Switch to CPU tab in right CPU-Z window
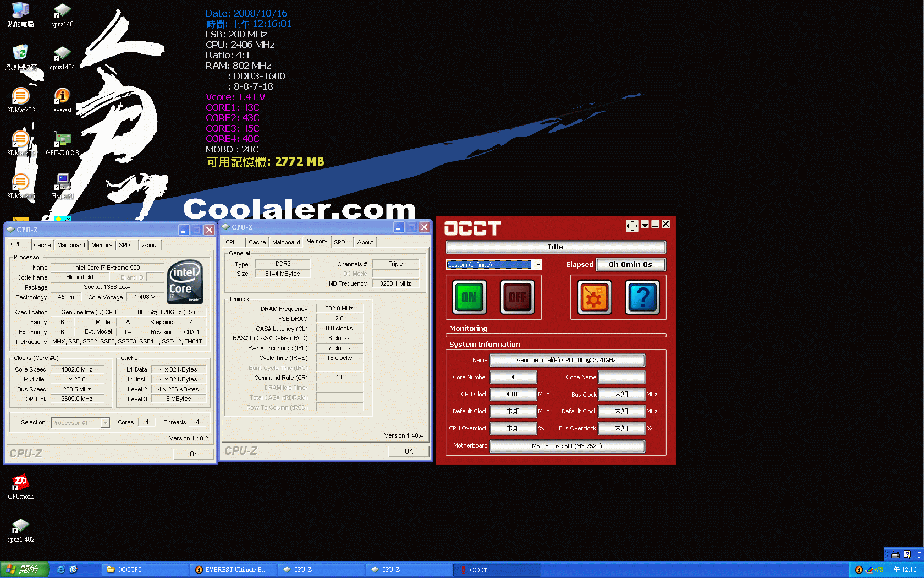The width and height of the screenshot is (924, 578). pos(232,242)
